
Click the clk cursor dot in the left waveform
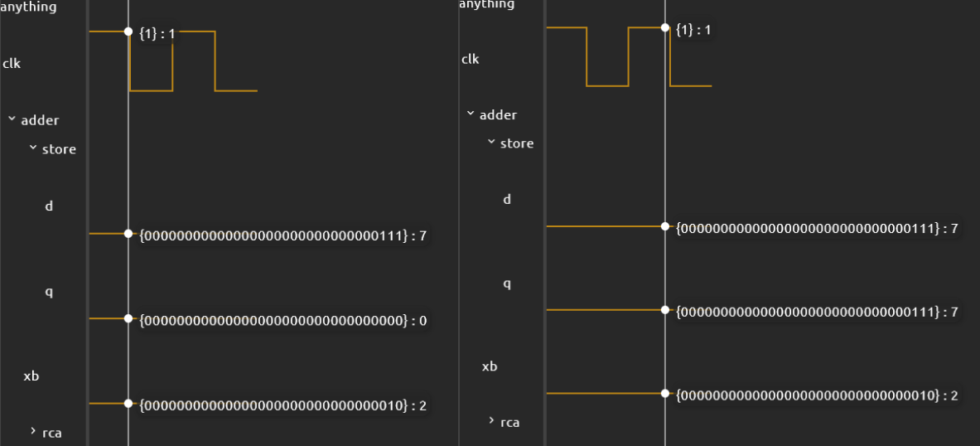tap(128, 32)
